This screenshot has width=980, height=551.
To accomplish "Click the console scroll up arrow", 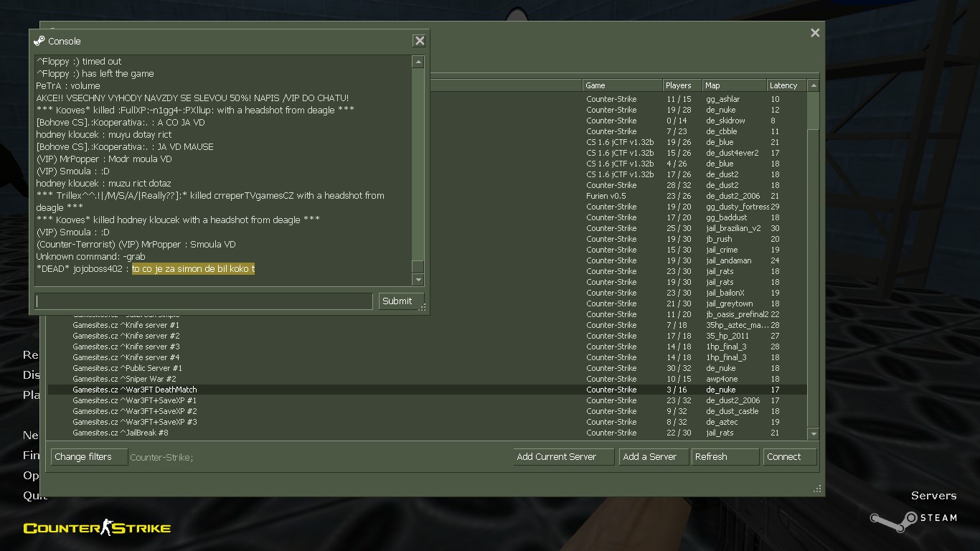I will click(x=418, y=62).
